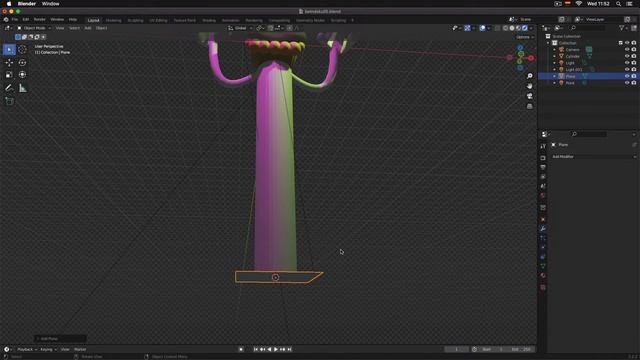
Task: Open the Modifiers wrench properties tab
Action: pyautogui.click(x=543, y=229)
